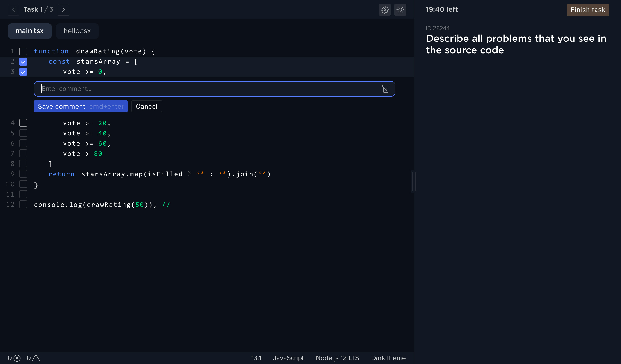This screenshot has width=621, height=364.
Task: Click inside the Enter comment field
Action: coord(197,89)
